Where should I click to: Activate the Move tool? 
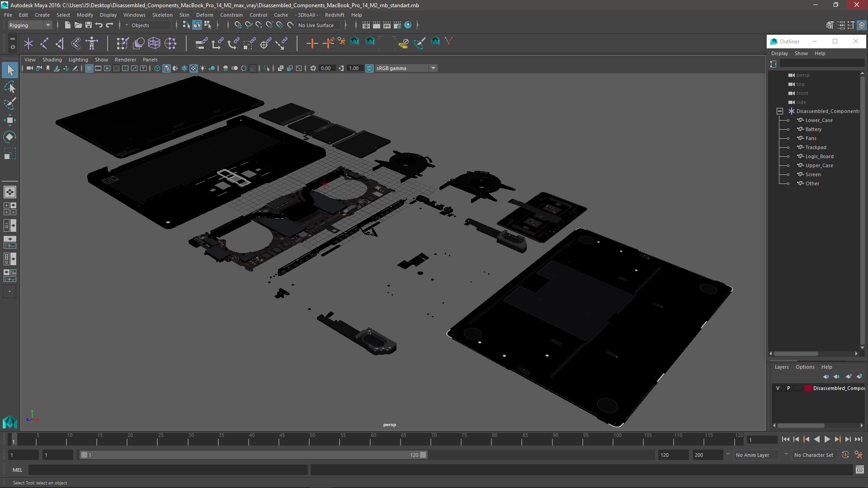coord(10,120)
